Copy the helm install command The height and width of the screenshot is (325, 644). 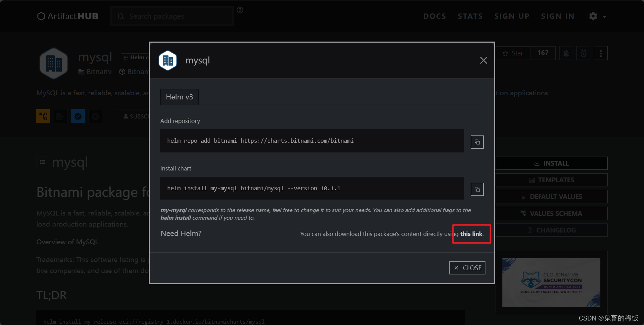(477, 190)
